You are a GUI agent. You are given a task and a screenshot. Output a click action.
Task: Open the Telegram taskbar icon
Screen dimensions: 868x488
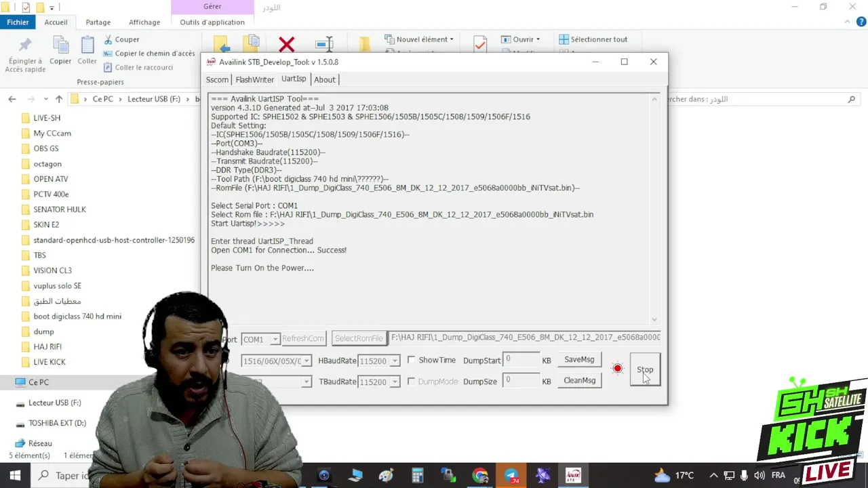[511, 476]
